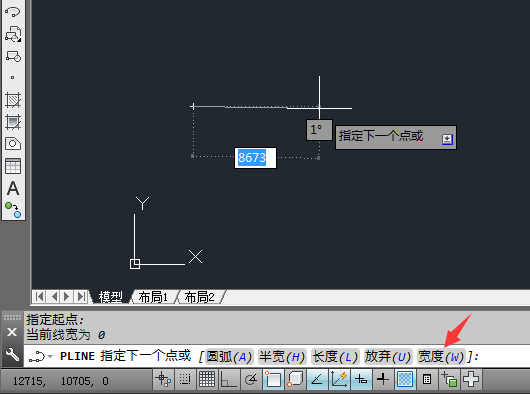Select the Region tool
Viewport: 530px width, 394px height.
pos(13,144)
